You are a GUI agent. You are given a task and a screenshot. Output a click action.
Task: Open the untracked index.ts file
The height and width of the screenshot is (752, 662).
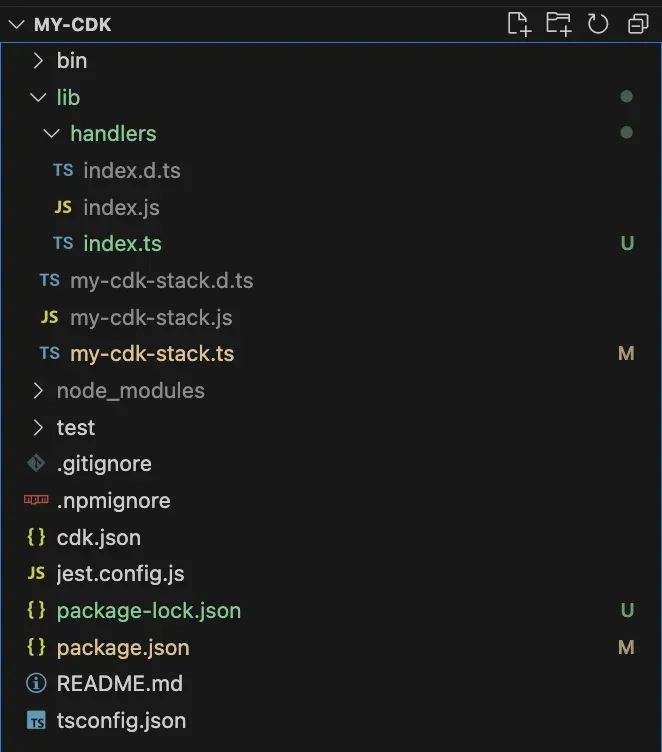122,244
